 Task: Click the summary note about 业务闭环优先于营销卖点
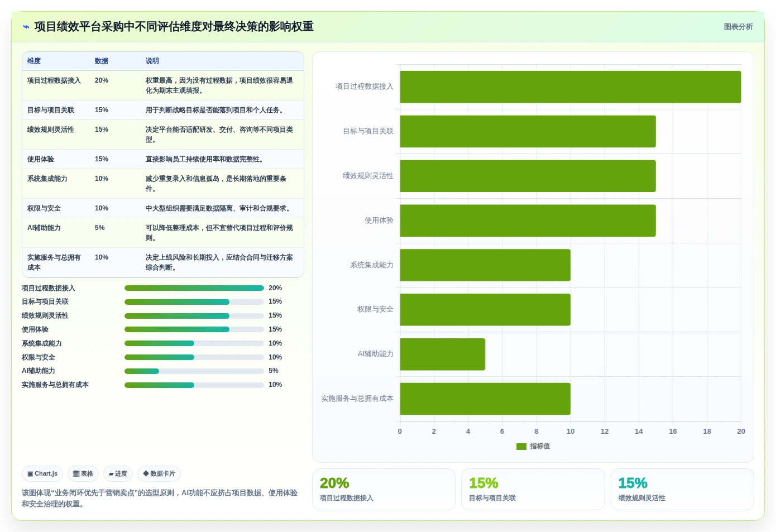[x=160, y=499]
